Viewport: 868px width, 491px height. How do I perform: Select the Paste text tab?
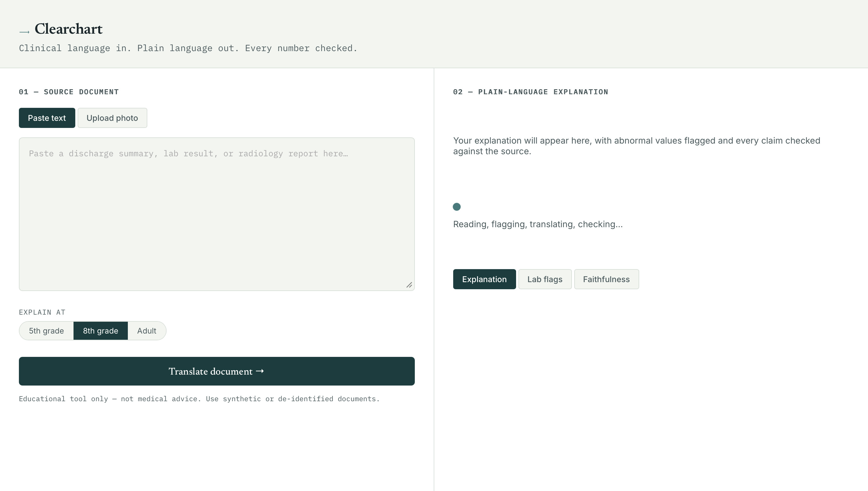[47, 118]
